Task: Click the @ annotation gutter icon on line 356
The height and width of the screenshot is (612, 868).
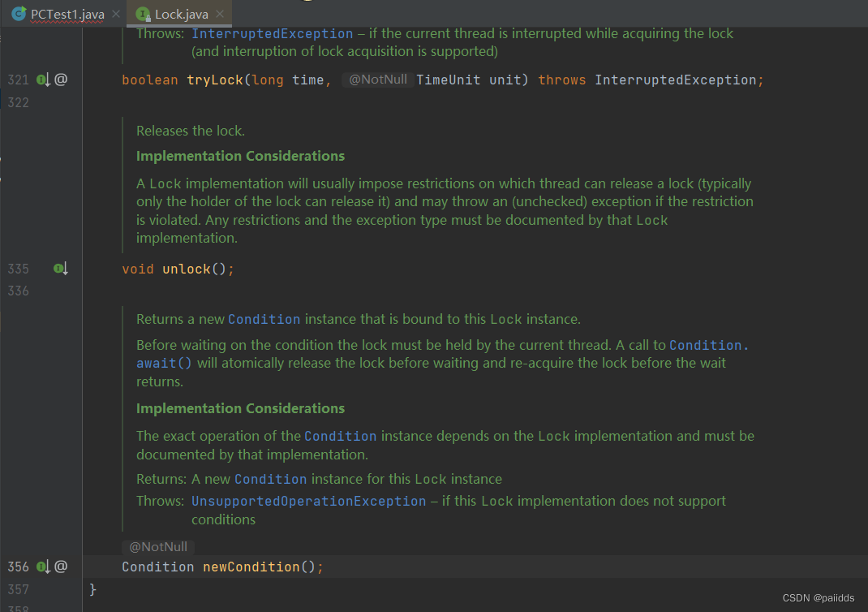Action: [x=61, y=567]
